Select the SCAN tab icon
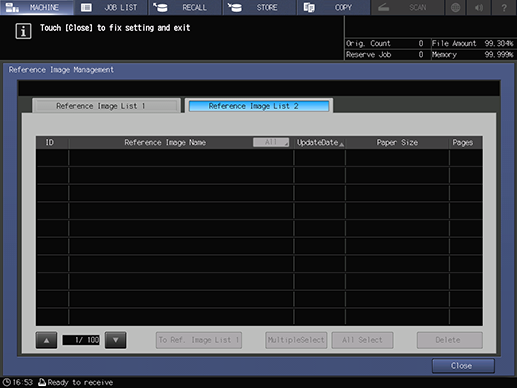 pos(383,8)
